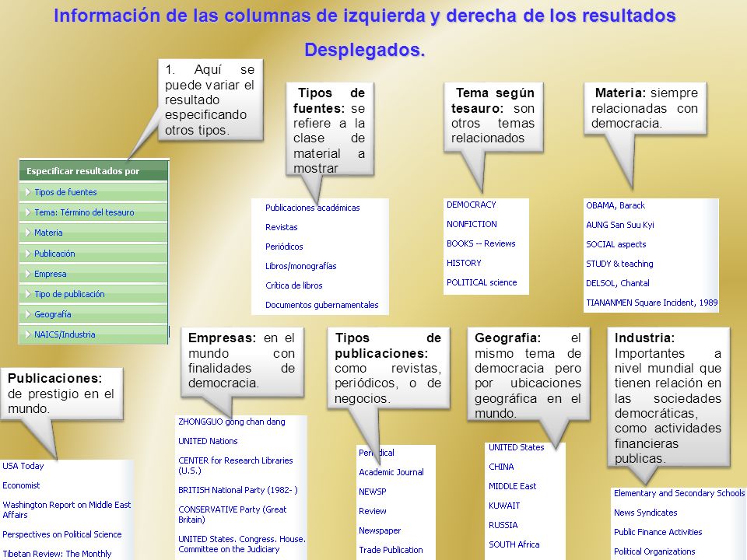Select the BOOKS -- Reviews term

(x=481, y=243)
